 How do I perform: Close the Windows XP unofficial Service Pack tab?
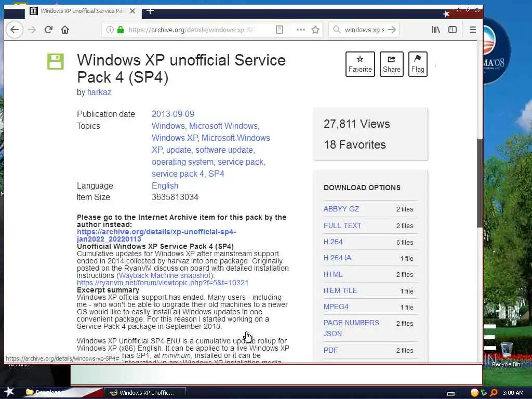[x=132, y=11]
